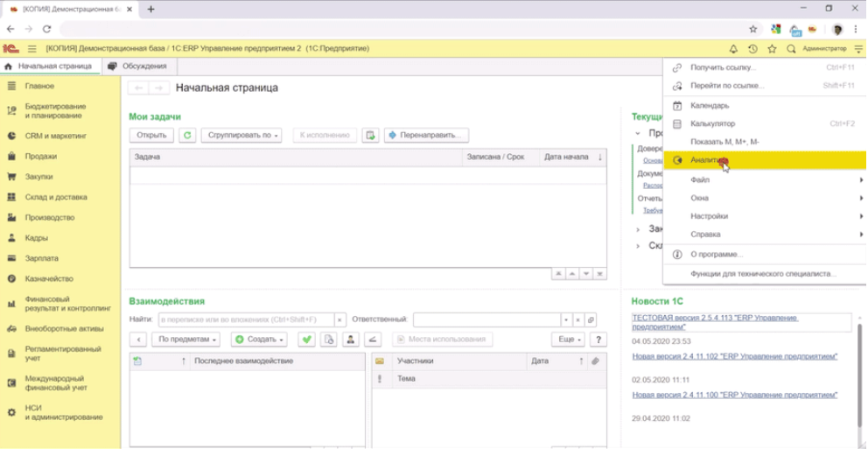Open Функции для технического специалиста
The image size is (868, 463).
pos(765,274)
